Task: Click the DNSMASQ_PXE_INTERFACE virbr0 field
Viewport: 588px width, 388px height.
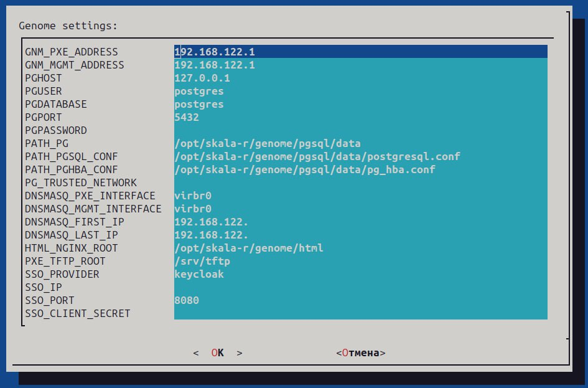Action: pyautogui.click(x=360, y=196)
